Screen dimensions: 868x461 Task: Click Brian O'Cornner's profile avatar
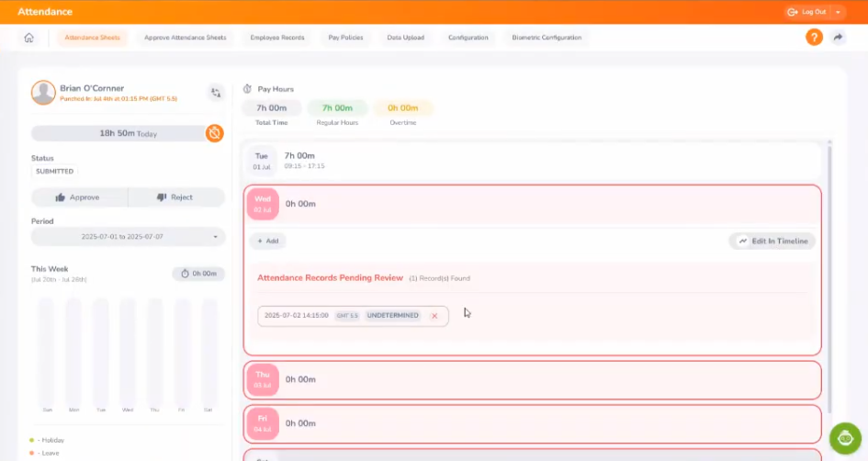[43, 92]
